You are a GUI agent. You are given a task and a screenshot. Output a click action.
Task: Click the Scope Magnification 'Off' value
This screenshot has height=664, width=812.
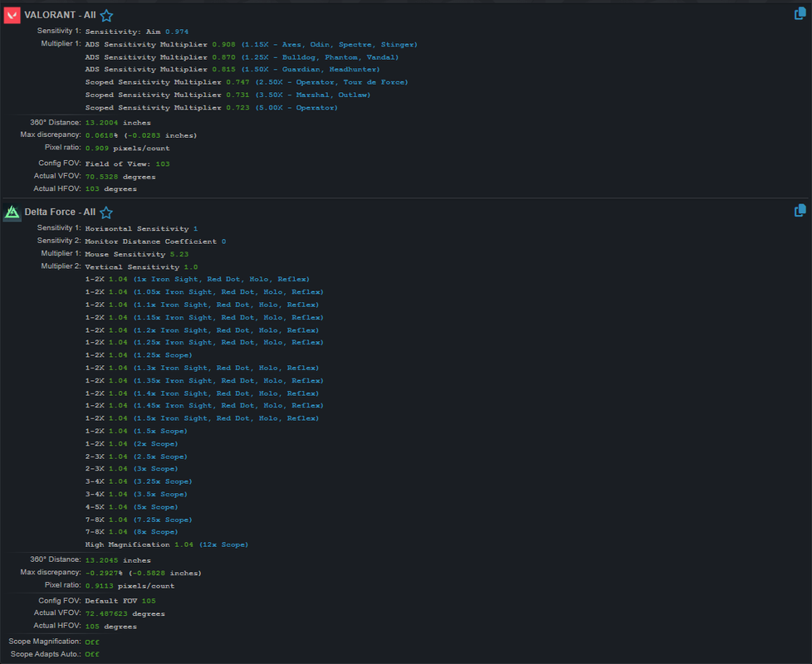[x=92, y=642]
